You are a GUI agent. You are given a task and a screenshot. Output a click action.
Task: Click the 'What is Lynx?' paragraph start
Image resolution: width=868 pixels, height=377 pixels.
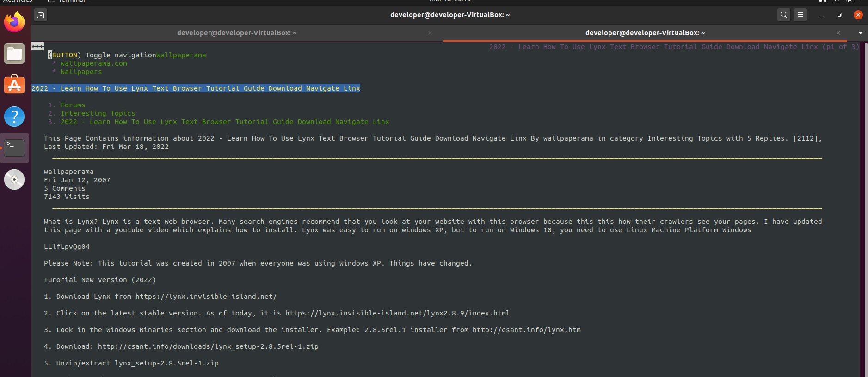[71, 222]
